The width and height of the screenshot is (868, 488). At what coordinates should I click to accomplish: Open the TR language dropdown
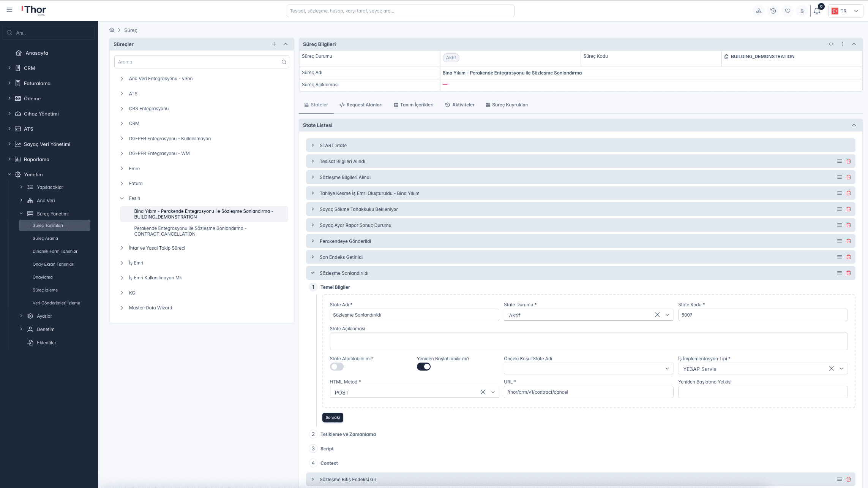pyautogui.click(x=845, y=11)
